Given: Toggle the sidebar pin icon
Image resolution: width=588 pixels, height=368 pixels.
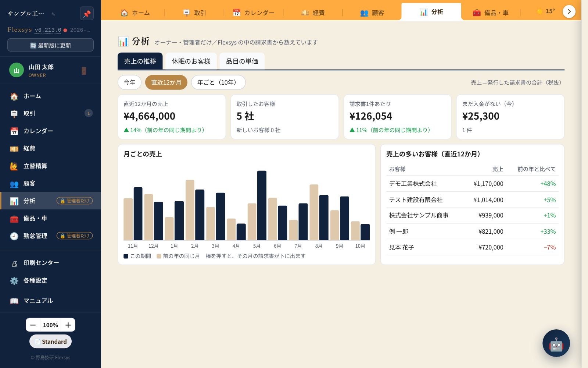Looking at the screenshot, I should pyautogui.click(x=87, y=14).
